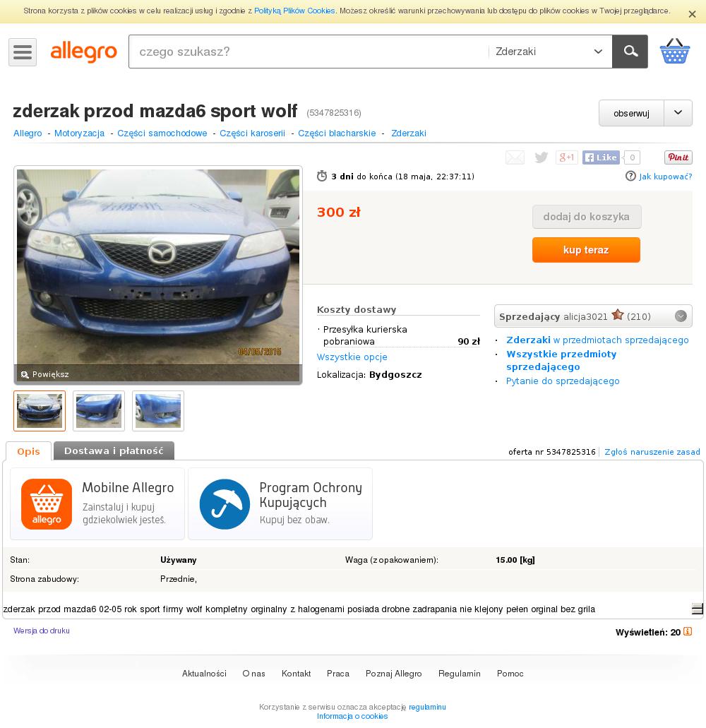Click the Google +1 icon
The width and height of the screenshot is (706, 728).
(567, 157)
